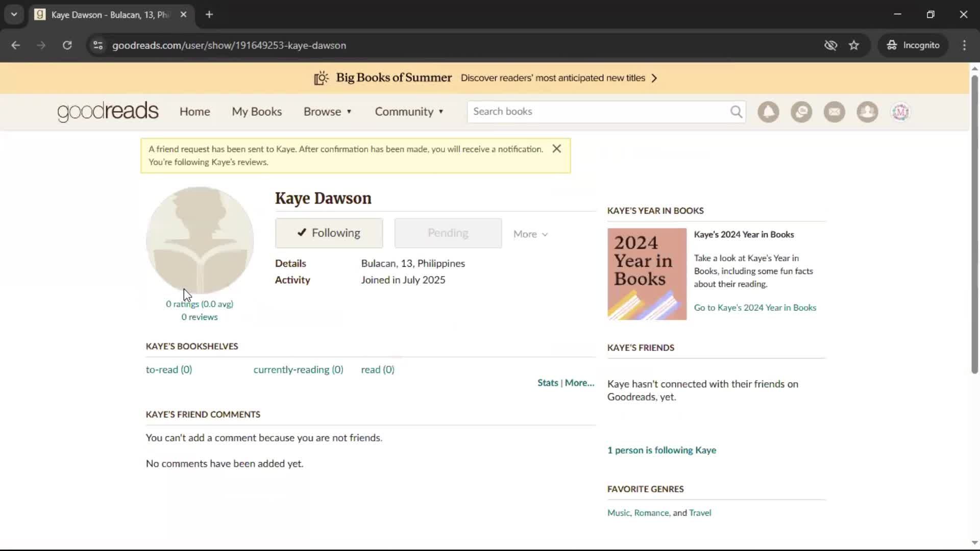Click the KAYE'S YEAR IN BOOKS heading

(x=655, y=211)
